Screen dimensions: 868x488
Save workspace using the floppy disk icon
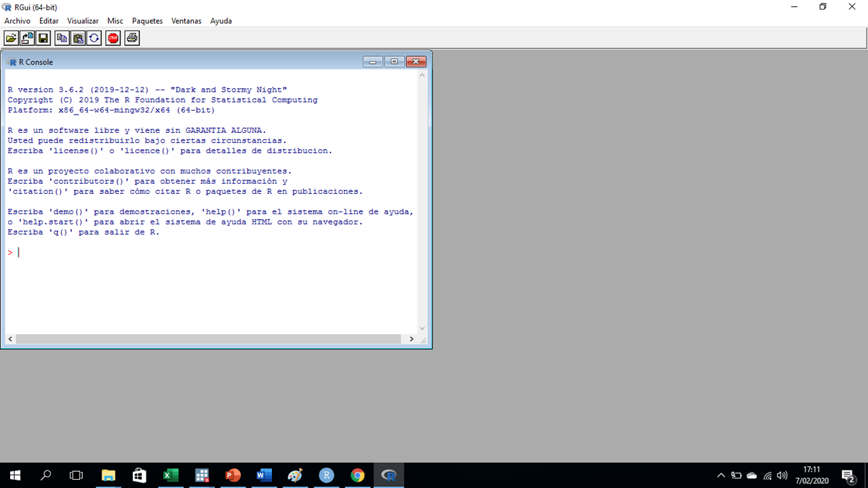pos(43,39)
